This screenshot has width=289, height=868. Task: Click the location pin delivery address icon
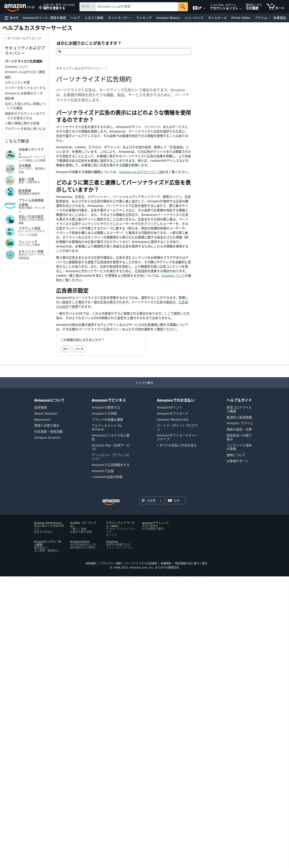[40, 8]
